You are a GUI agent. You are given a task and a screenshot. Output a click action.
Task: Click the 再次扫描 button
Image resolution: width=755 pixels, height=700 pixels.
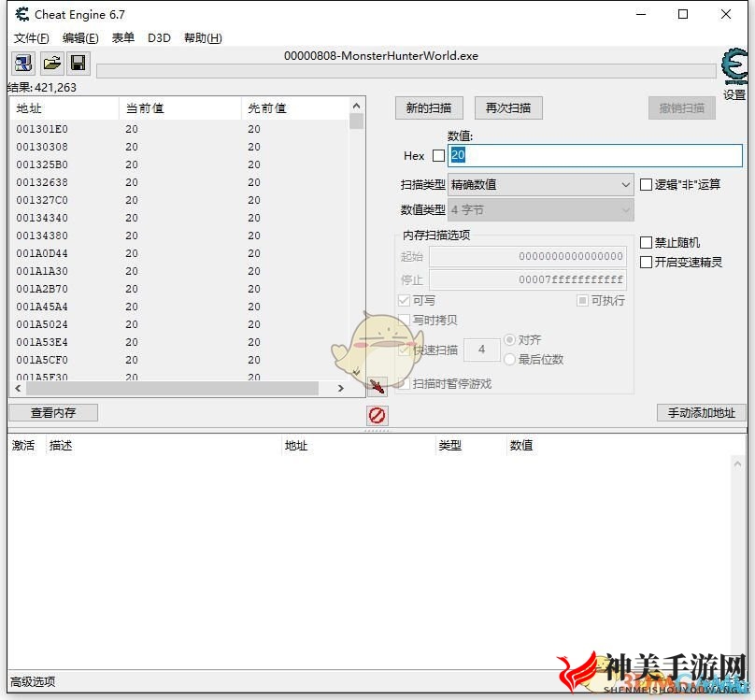[508, 107]
